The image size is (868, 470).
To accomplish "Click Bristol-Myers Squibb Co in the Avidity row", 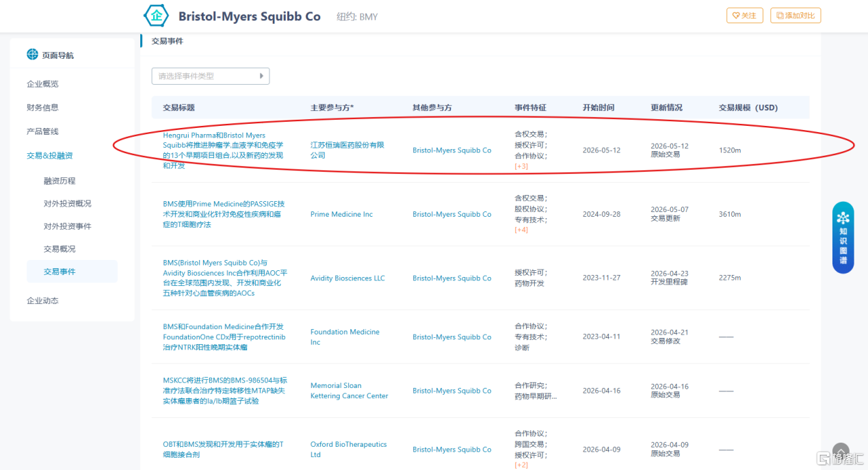I will point(451,278).
